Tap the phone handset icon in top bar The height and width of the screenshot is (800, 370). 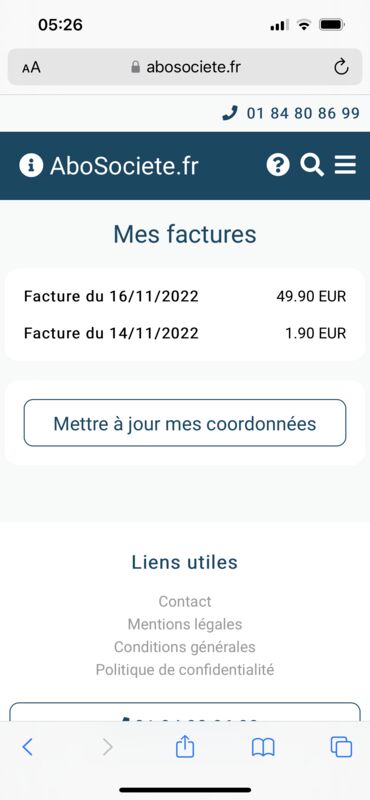(x=230, y=113)
